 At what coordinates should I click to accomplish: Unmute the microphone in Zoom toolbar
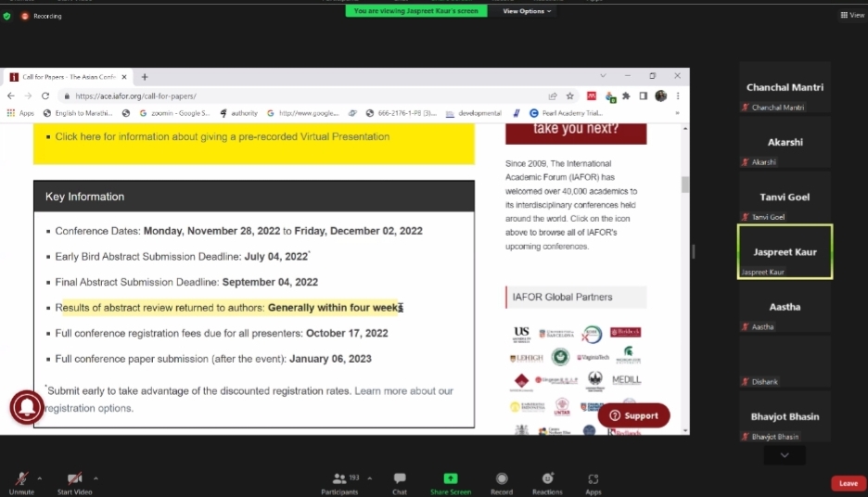coord(20,479)
